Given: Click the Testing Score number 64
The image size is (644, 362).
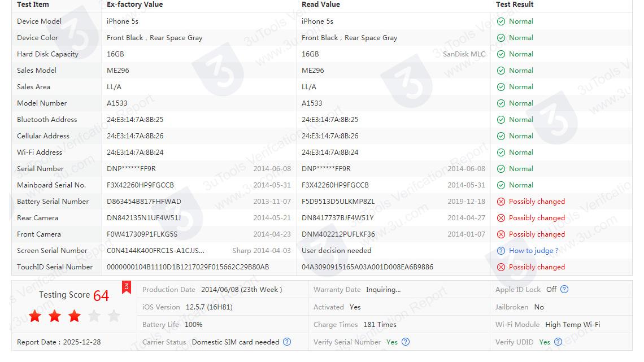Looking at the screenshot, I should [x=101, y=295].
